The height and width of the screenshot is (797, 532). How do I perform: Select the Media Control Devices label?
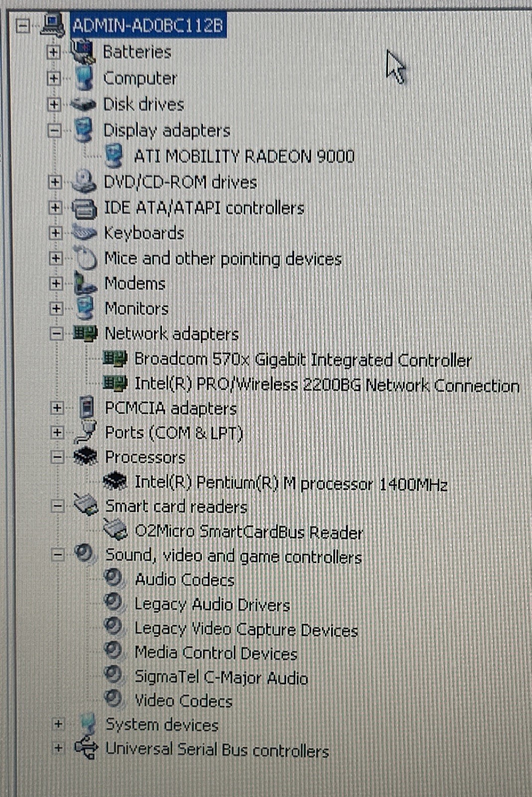tap(216, 653)
